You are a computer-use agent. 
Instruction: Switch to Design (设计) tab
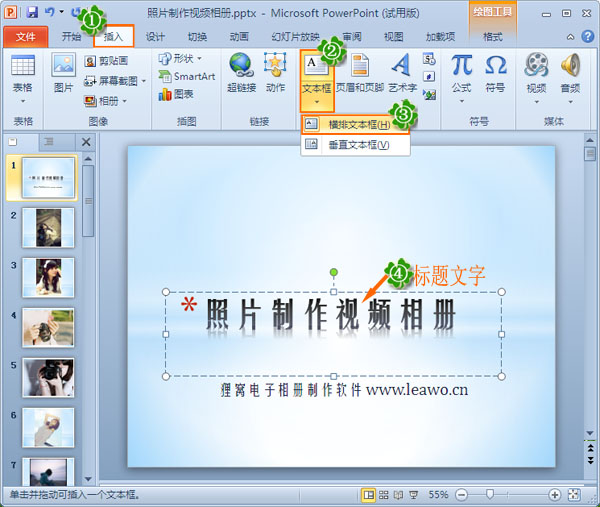tap(155, 37)
